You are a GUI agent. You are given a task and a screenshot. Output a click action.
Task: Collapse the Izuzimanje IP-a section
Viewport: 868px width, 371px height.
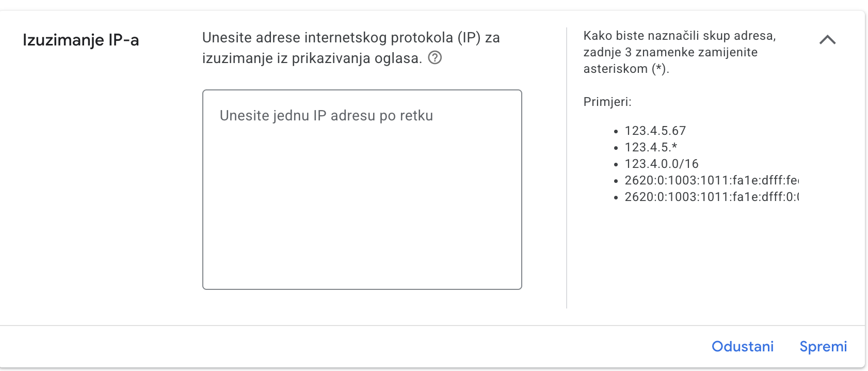(827, 40)
